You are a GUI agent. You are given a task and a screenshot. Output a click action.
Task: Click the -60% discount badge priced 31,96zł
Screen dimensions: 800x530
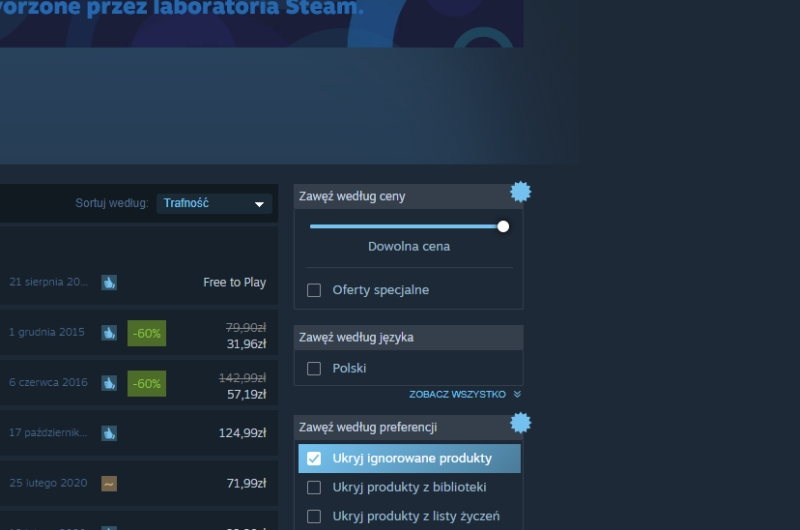pyautogui.click(x=146, y=333)
